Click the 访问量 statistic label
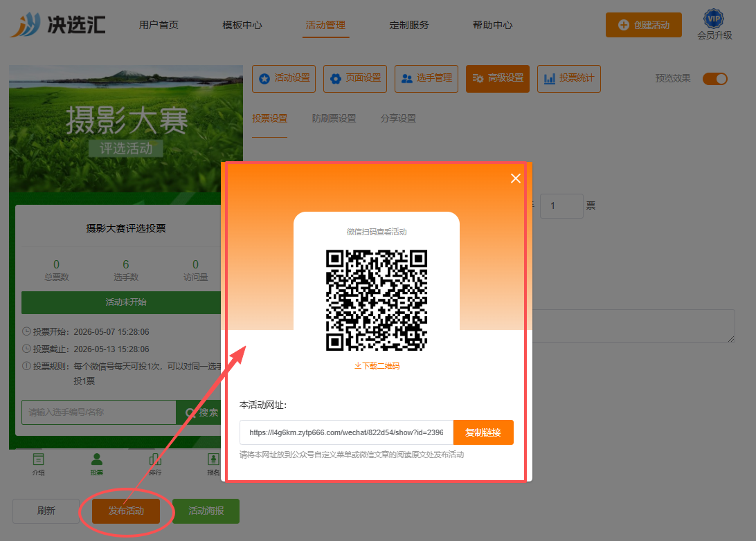756x541 pixels. coord(195,277)
